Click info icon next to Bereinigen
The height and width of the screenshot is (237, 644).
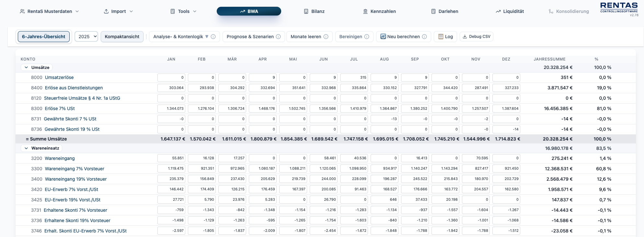[x=367, y=37]
